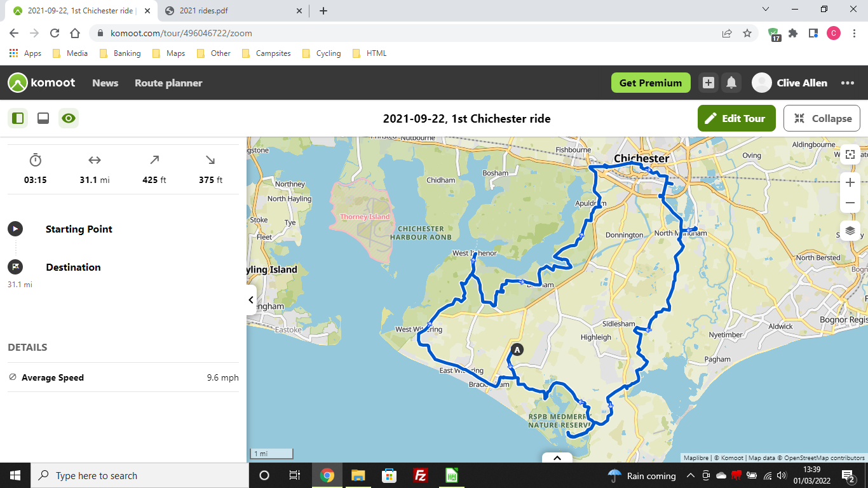Open the notifications bell
This screenshot has height=488, width=868.
(731, 83)
